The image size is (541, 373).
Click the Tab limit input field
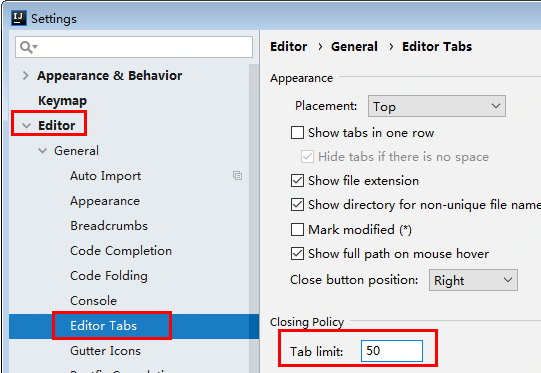(x=392, y=351)
